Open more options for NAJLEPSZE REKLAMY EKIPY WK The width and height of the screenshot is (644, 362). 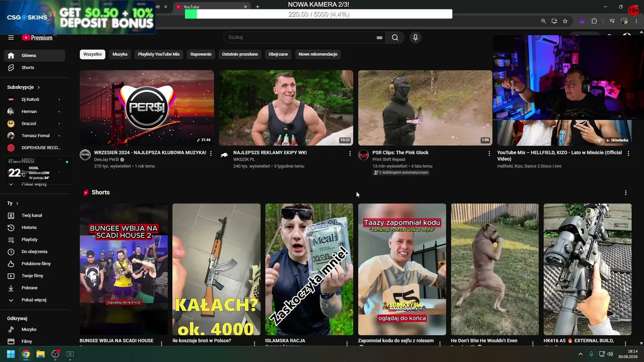pyautogui.click(x=350, y=153)
